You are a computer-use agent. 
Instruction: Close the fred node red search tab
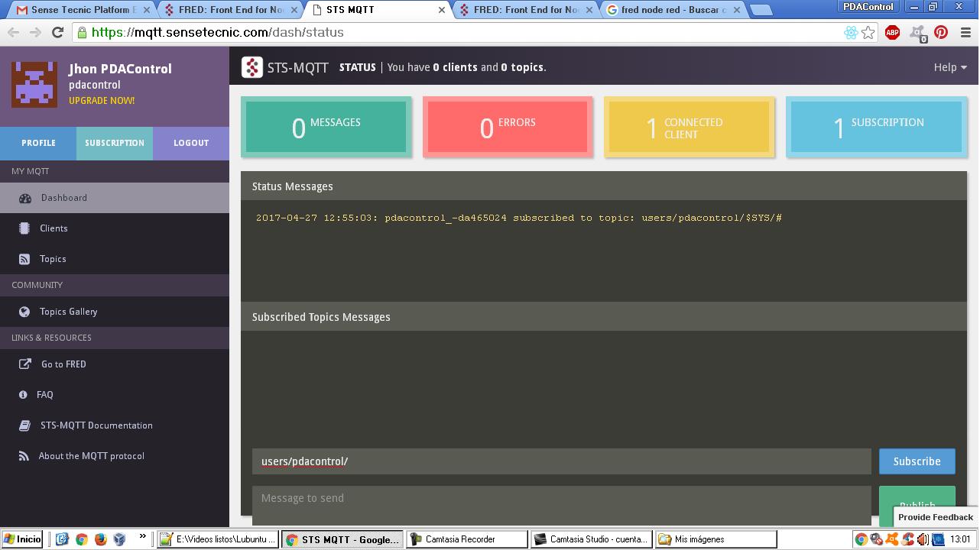point(736,10)
